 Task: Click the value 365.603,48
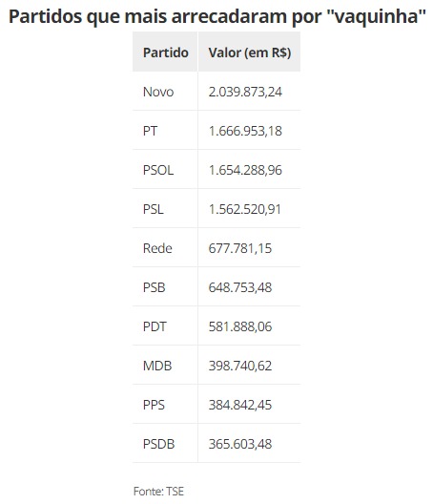(240, 444)
